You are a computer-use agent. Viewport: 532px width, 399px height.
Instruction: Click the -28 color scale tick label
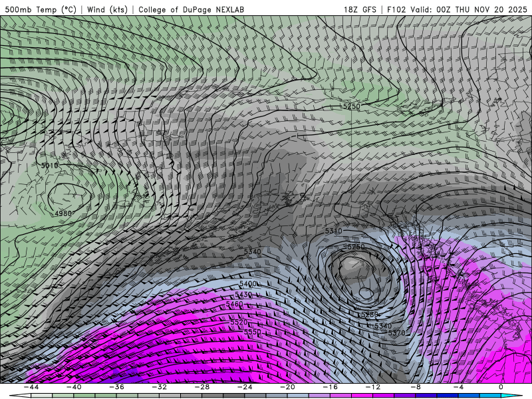[x=202, y=387]
